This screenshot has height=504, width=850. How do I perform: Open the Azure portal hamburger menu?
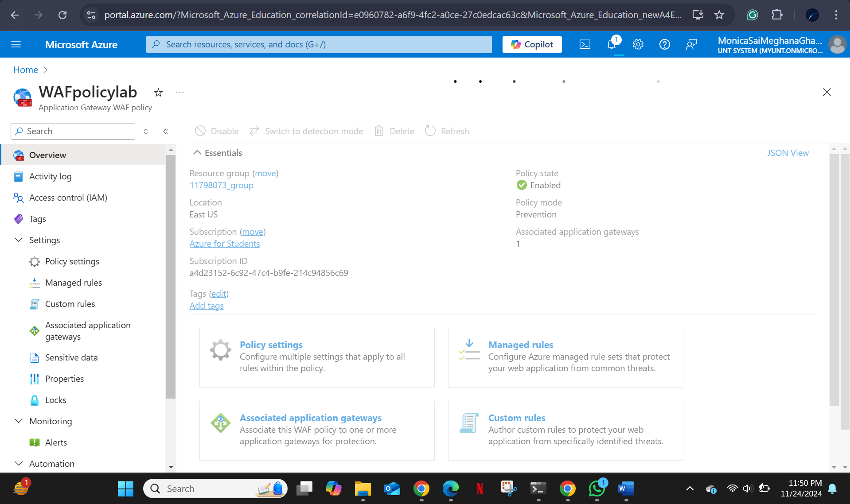click(x=16, y=44)
